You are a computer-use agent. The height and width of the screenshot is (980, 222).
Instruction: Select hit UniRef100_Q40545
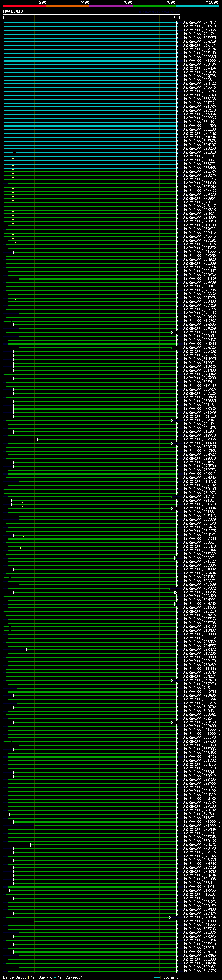pos(199,237)
